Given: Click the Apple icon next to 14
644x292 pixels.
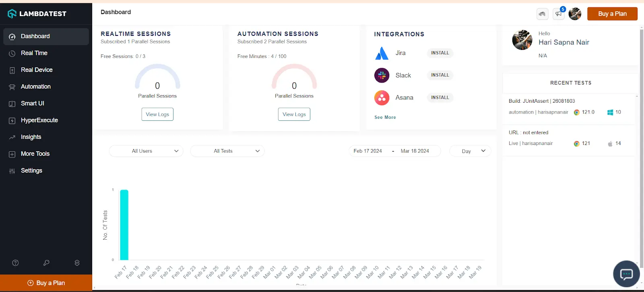Looking at the screenshot, I should coord(610,144).
